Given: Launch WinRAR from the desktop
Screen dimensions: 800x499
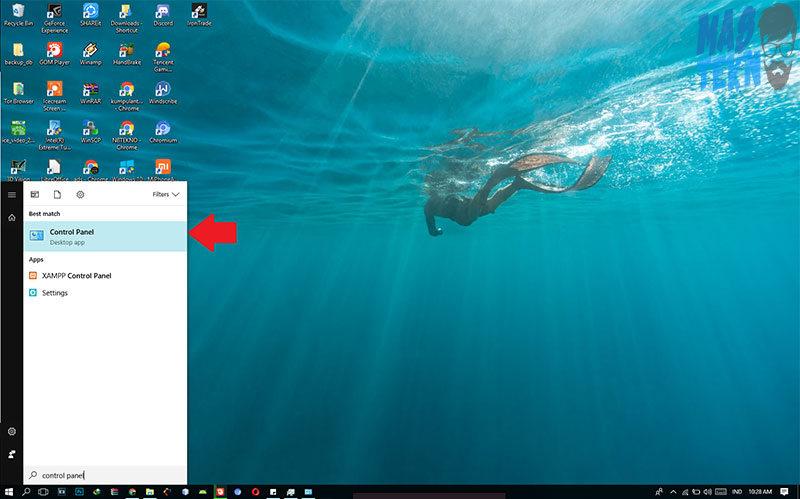Looking at the screenshot, I should click(x=90, y=93).
